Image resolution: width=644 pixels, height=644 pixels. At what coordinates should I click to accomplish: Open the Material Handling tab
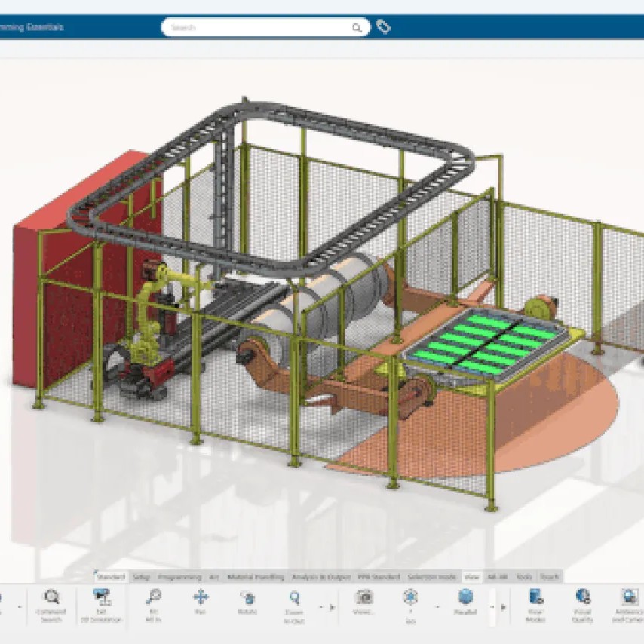pyautogui.click(x=255, y=577)
